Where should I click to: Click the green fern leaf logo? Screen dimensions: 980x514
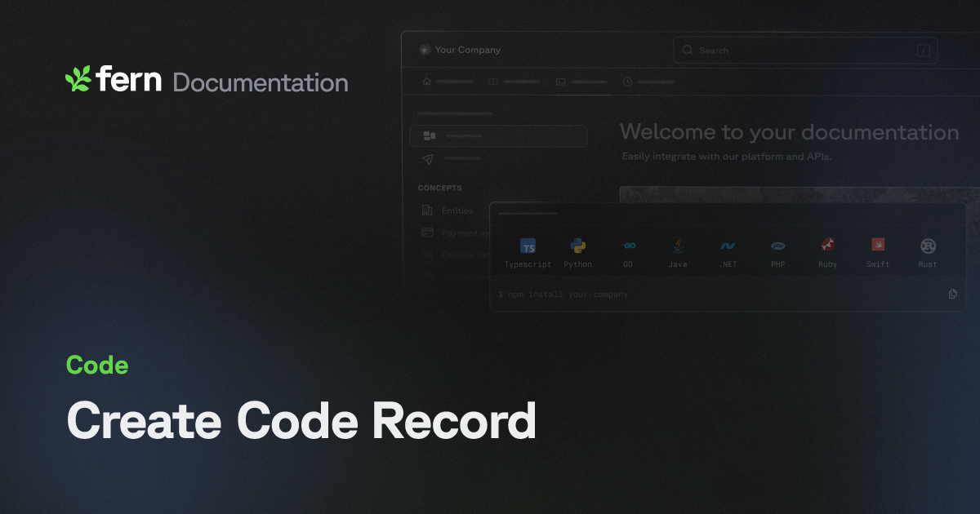tap(78, 78)
